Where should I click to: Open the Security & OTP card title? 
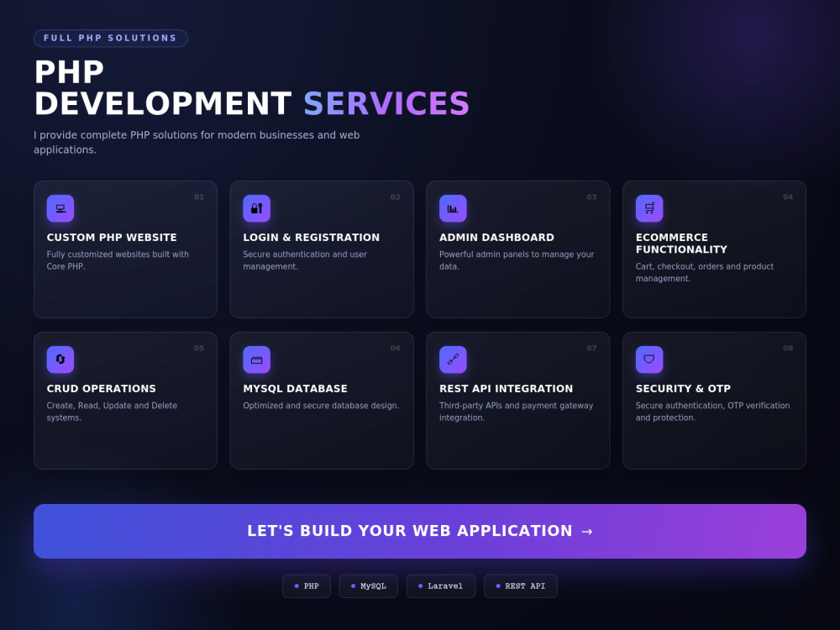click(x=683, y=388)
